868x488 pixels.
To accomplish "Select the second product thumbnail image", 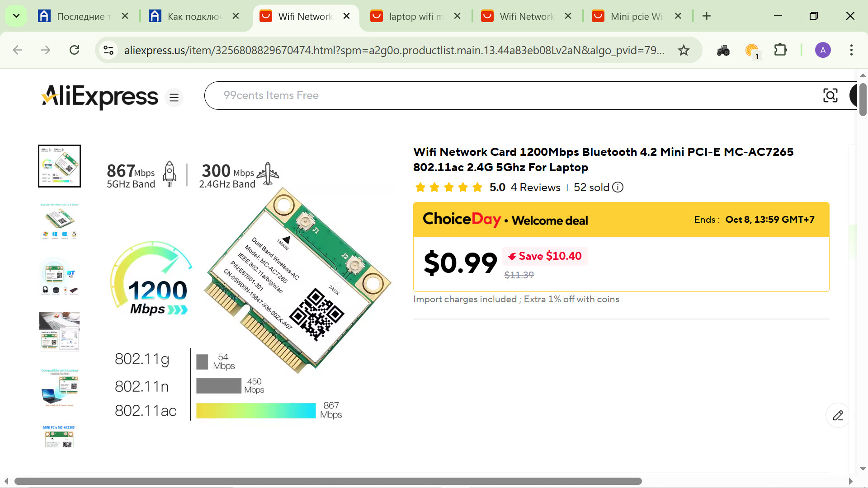I will pos(59,221).
